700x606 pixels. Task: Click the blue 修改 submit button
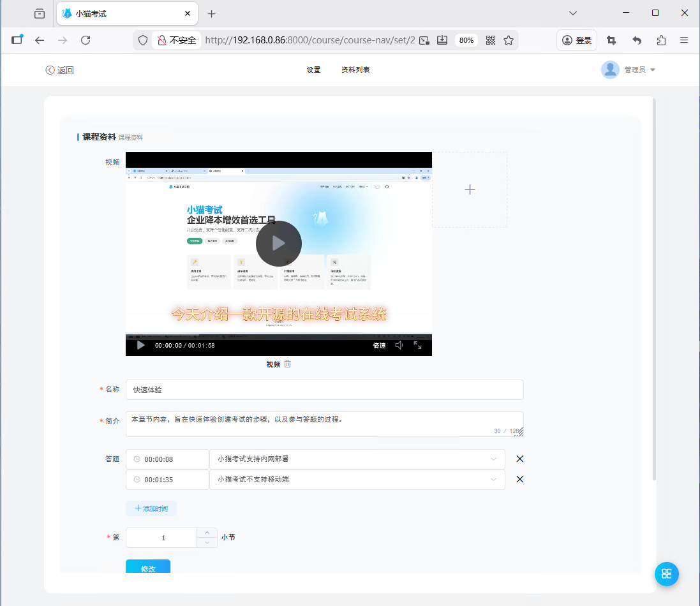148,566
